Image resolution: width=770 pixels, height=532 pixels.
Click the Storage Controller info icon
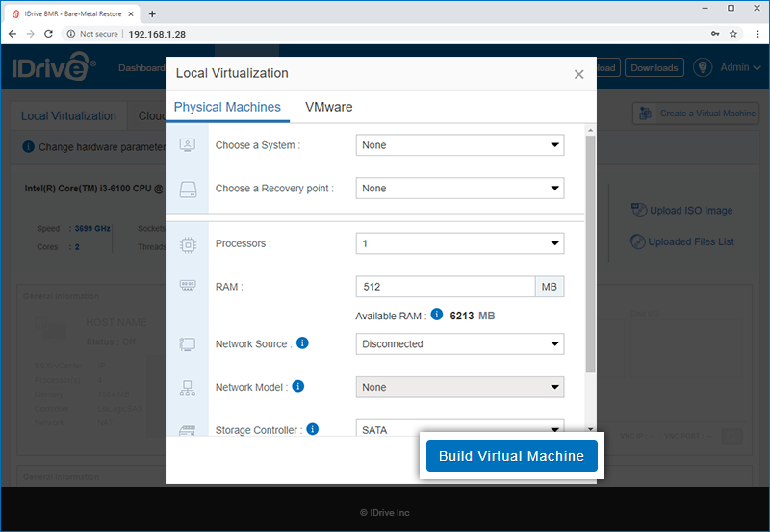(312, 429)
